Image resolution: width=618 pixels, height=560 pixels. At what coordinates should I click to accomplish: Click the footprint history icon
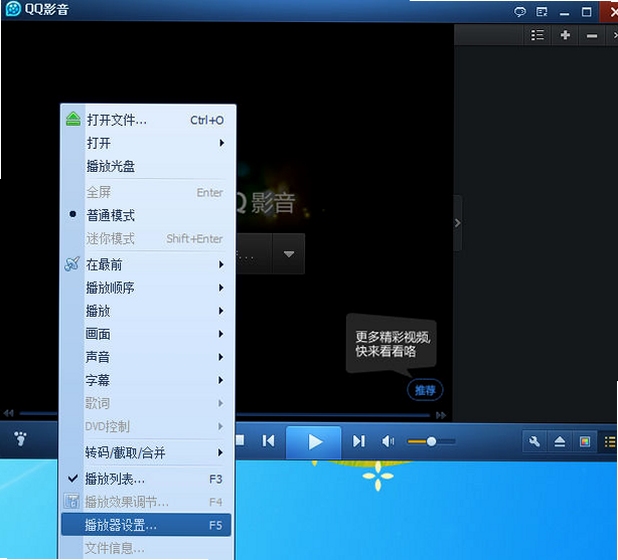point(20,438)
